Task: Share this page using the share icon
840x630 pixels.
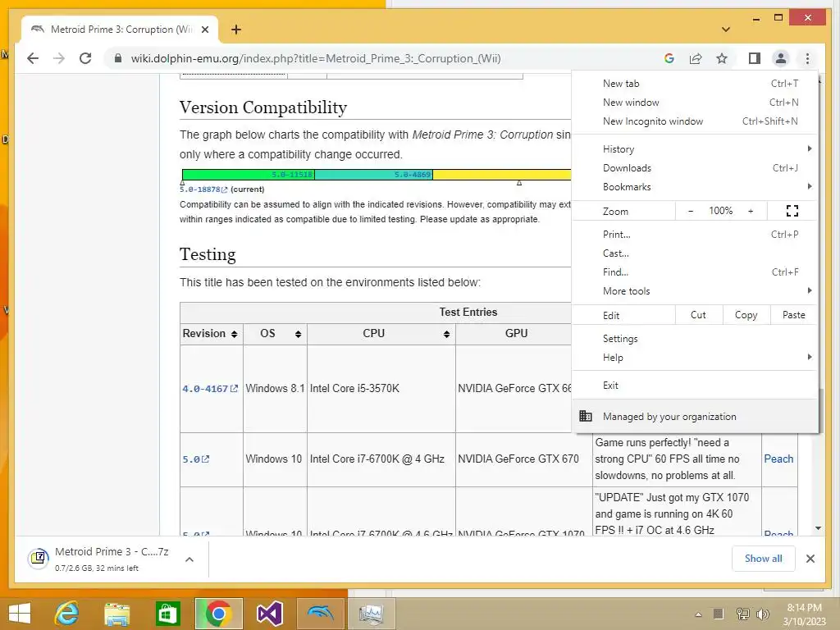Action: [696, 58]
